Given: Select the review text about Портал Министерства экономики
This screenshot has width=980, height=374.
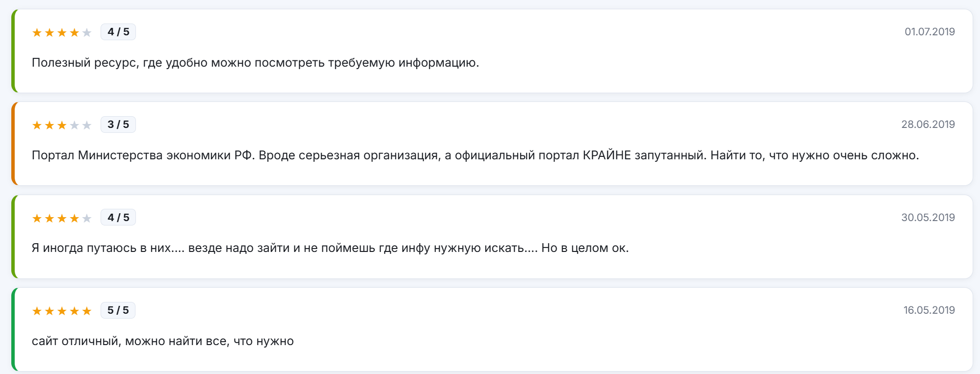Looking at the screenshot, I should 475,155.
